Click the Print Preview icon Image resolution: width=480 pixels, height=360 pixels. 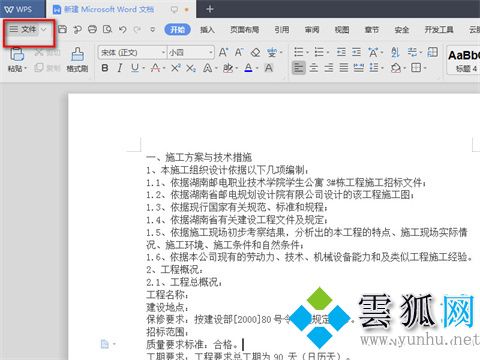107,29
